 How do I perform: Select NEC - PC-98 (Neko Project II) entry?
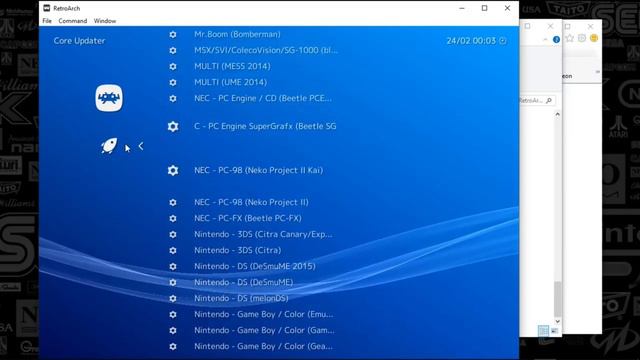click(251, 202)
